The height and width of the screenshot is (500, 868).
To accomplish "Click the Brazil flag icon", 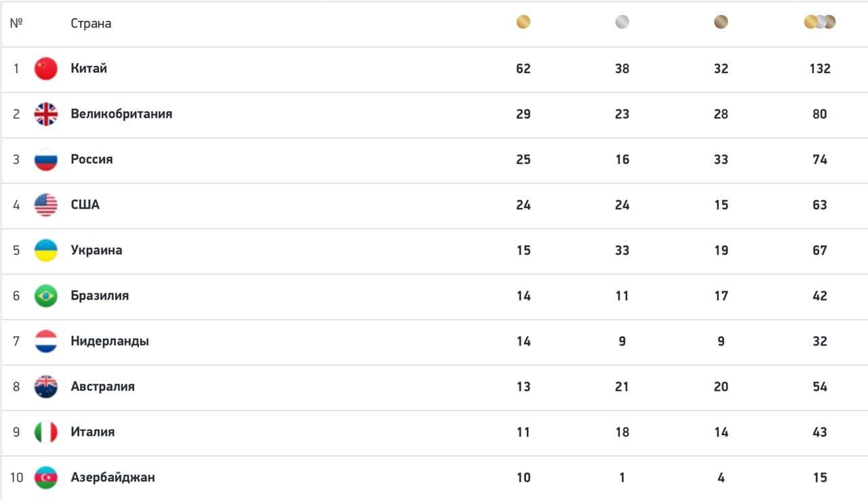I will 46,295.
